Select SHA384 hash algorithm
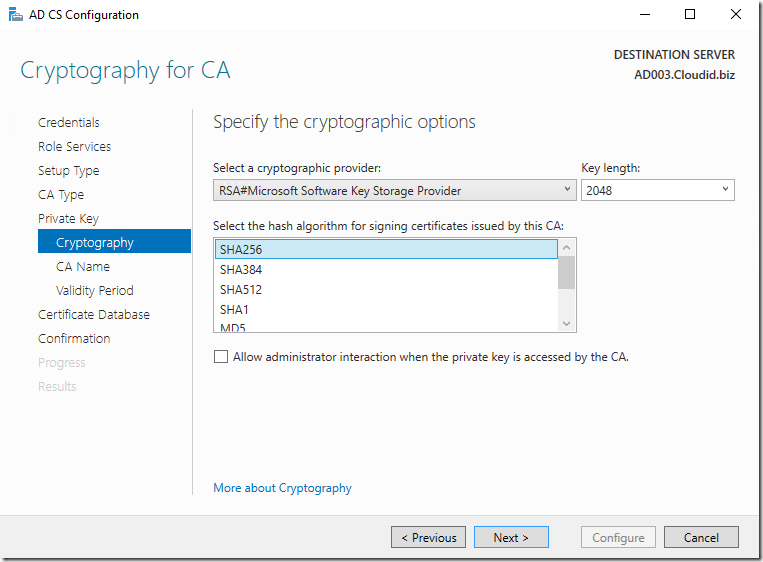 pos(241,270)
